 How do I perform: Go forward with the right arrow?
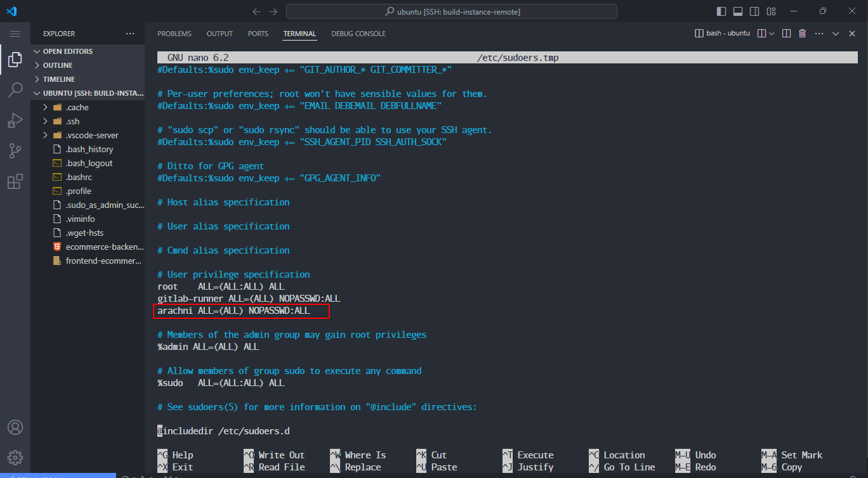point(273,11)
